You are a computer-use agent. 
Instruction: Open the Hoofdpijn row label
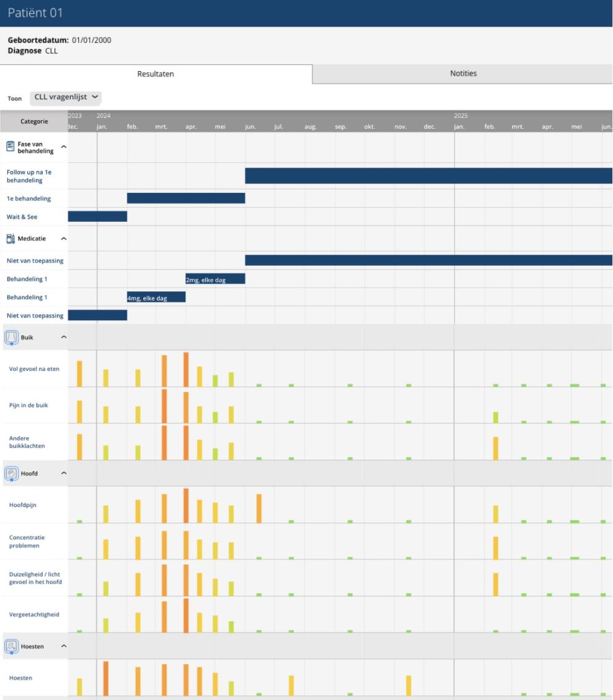(x=23, y=505)
